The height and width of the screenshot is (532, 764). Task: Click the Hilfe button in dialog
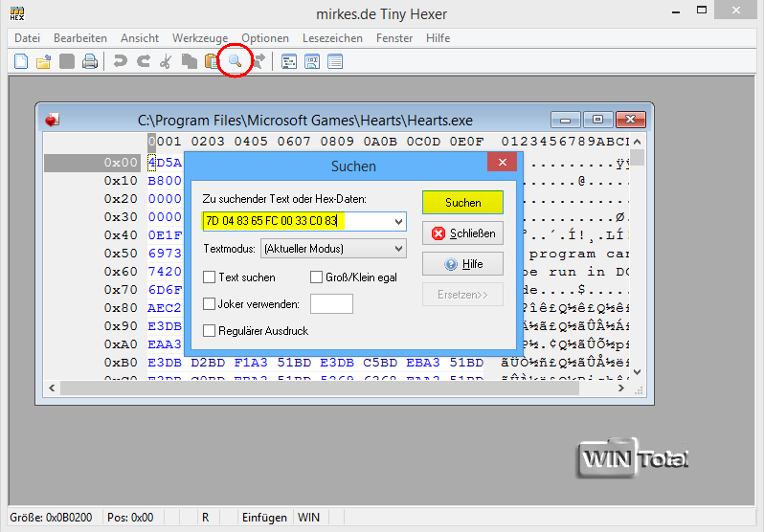(462, 264)
